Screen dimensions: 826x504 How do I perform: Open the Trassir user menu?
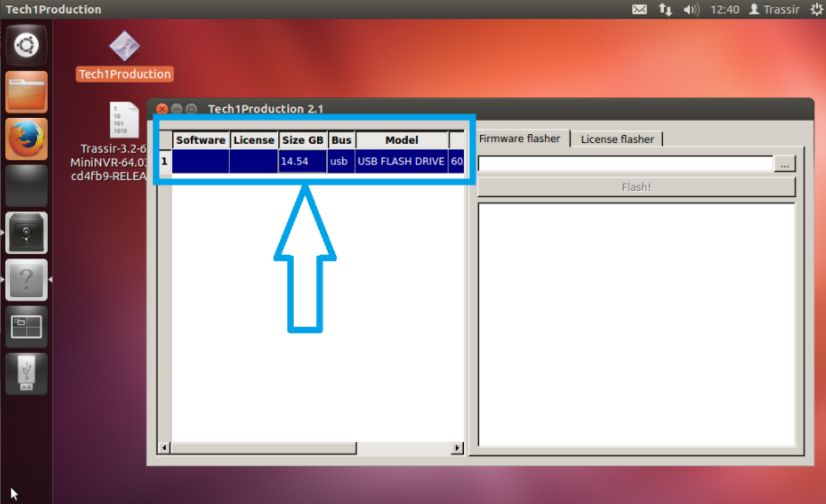(x=775, y=10)
